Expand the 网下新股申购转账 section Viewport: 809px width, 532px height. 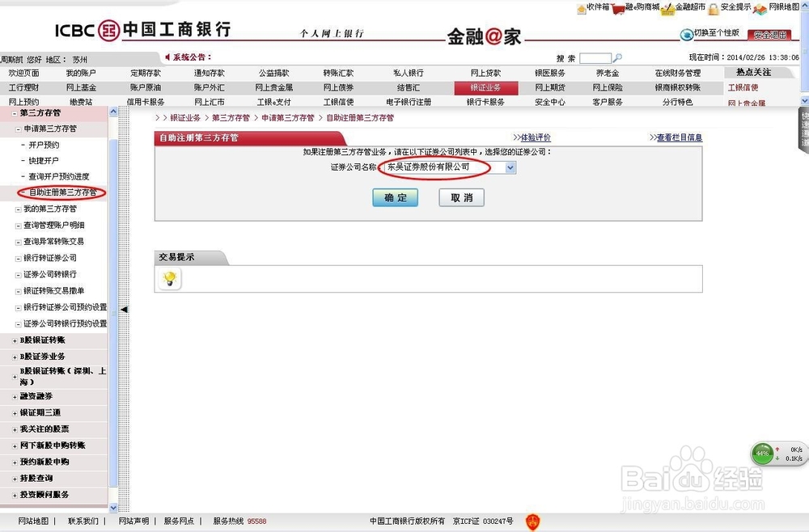pos(15,446)
